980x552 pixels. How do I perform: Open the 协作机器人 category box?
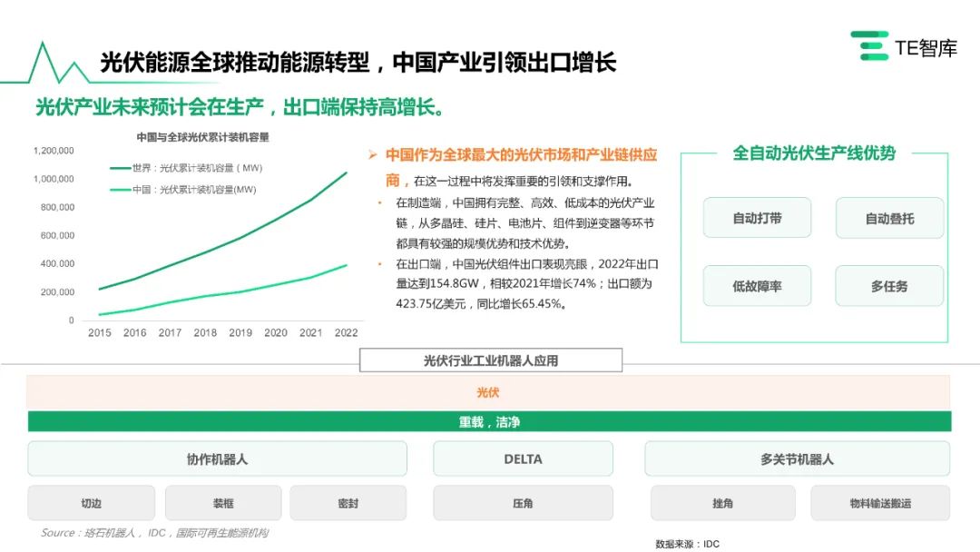(x=217, y=459)
